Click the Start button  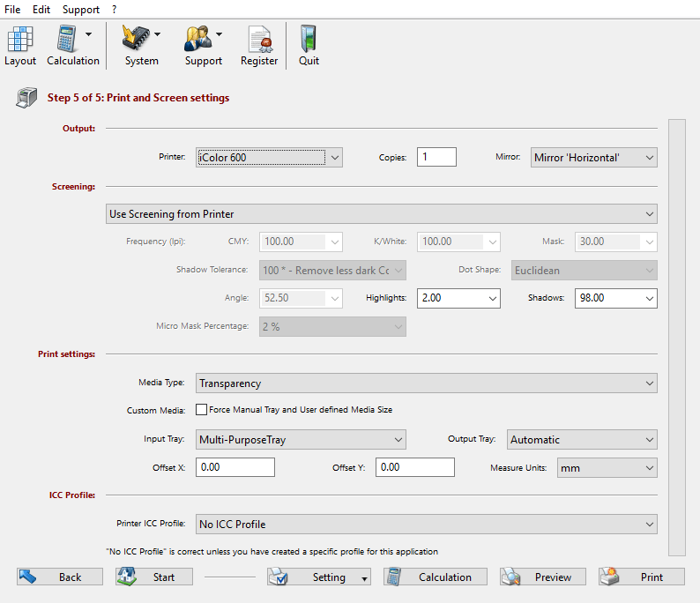[154, 577]
